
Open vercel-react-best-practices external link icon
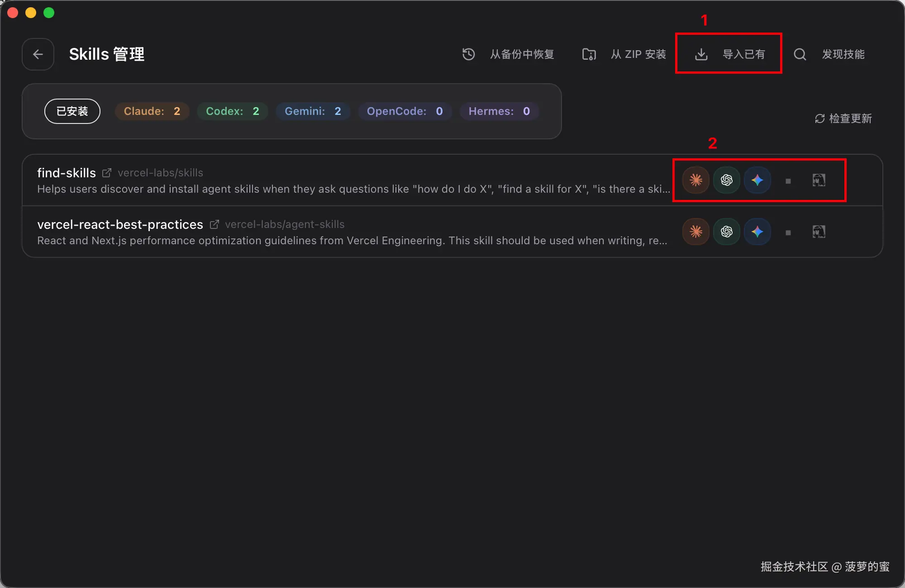(214, 224)
